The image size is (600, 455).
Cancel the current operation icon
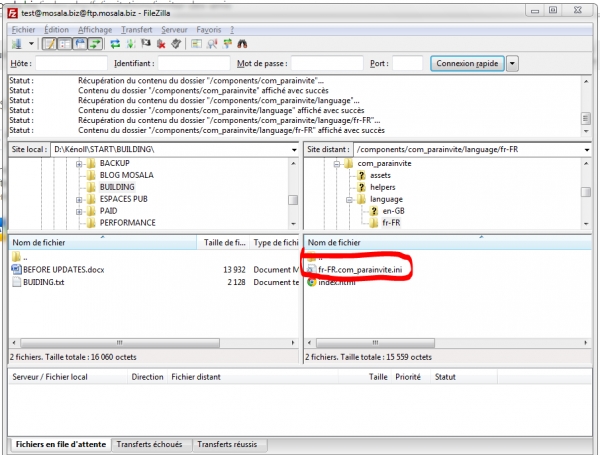click(146, 44)
